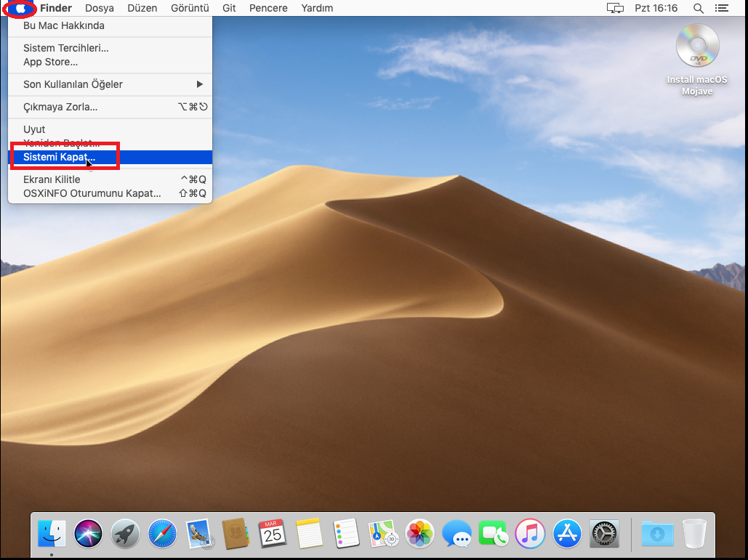Viewport: 748px width, 560px height.
Task: Open the Trash in the Dock
Action: [x=694, y=535]
